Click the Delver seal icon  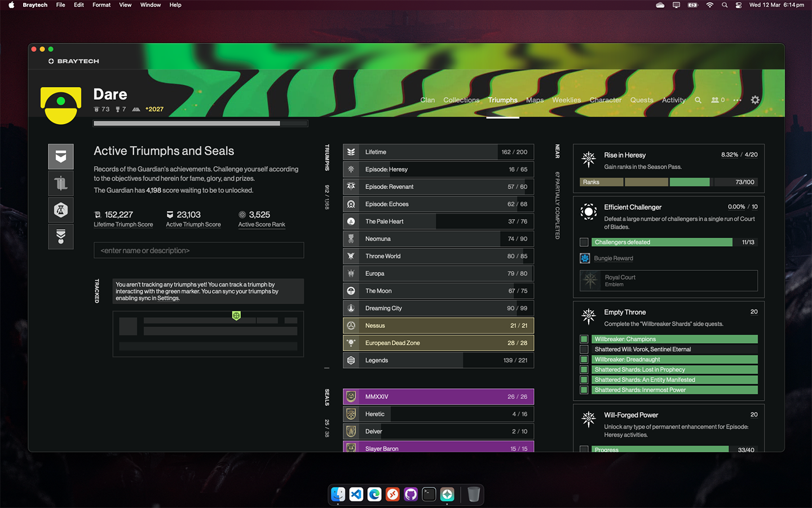pyautogui.click(x=351, y=432)
